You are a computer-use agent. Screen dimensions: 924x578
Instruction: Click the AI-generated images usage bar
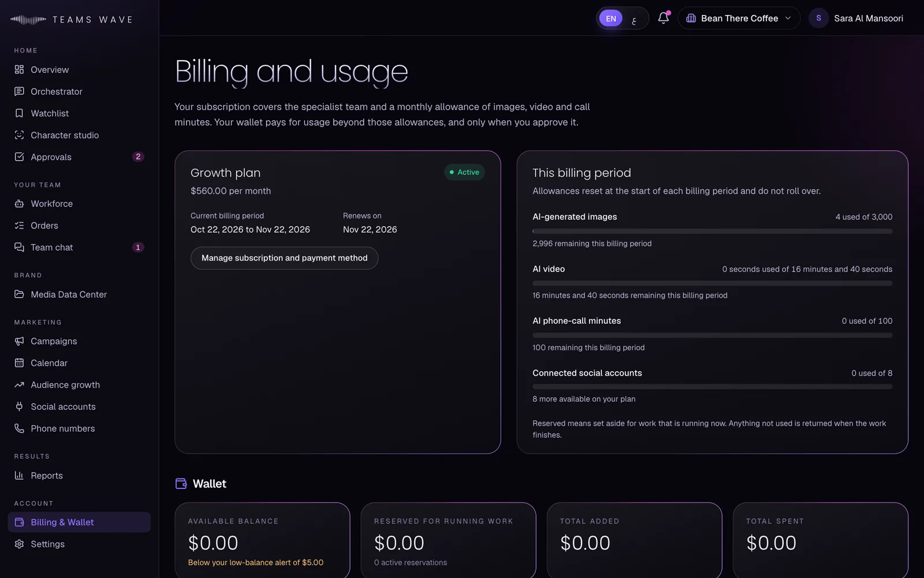(x=712, y=231)
